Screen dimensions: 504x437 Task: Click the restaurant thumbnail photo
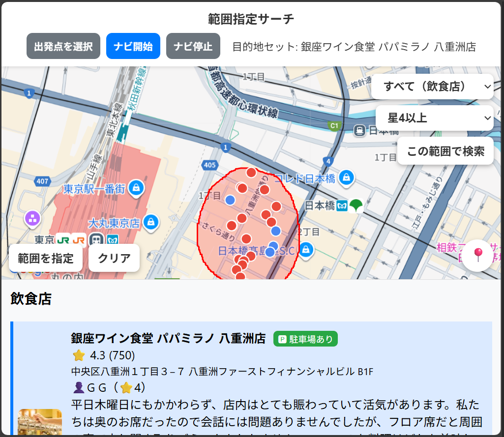40,422
